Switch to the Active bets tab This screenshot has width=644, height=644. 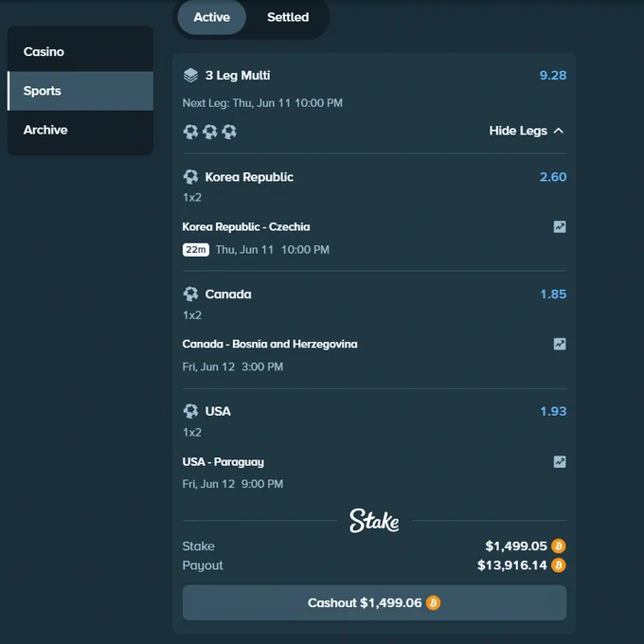211,17
